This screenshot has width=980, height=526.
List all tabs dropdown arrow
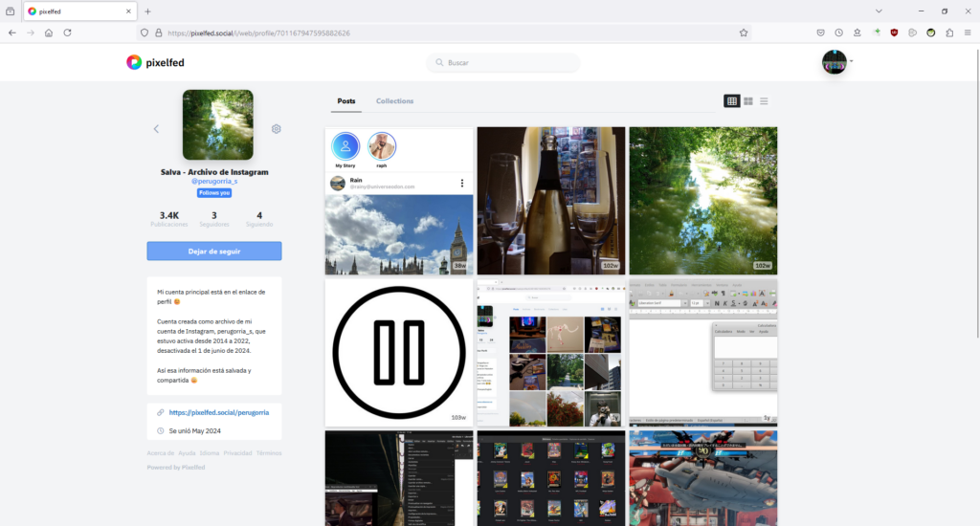coord(879,11)
